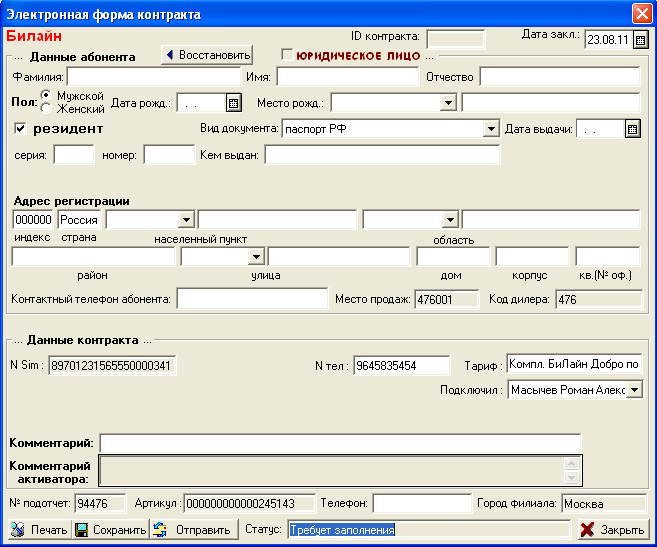Click the Отправить button
The height and width of the screenshot is (547, 657).
pyautogui.click(x=194, y=530)
